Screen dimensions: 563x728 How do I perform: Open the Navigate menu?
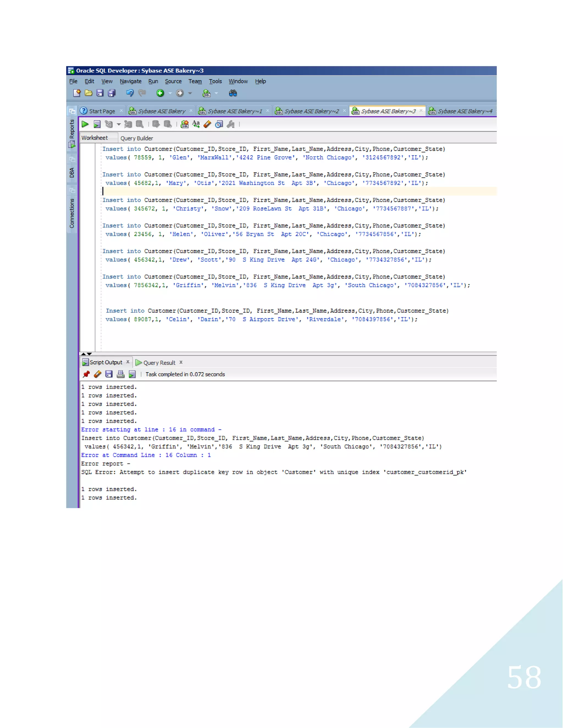(130, 81)
